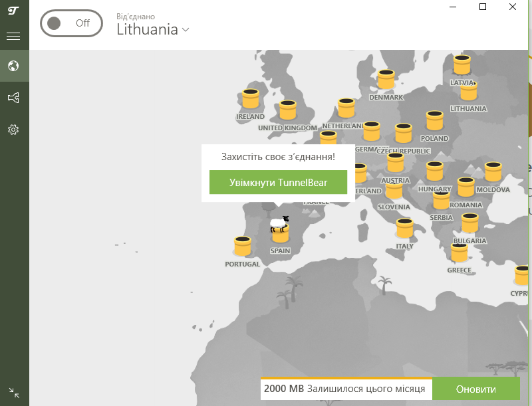This screenshot has height=406, width=532.
Task: Select the Germany tunnel
Action: pyautogui.click(x=372, y=131)
